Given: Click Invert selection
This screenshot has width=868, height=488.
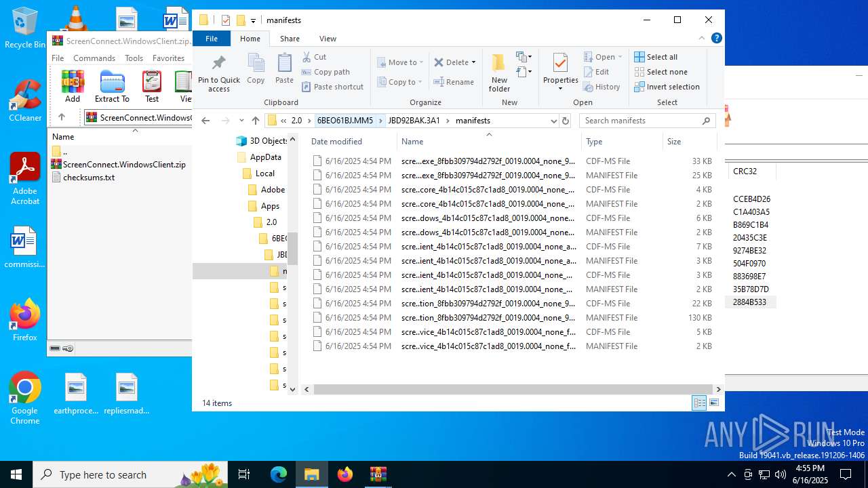Looking at the screenshot, I should [667, 87].
